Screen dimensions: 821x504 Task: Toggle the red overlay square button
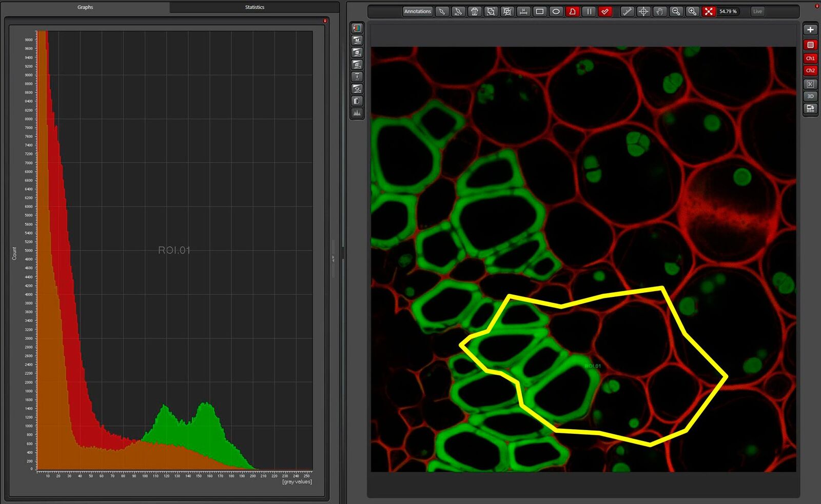click(x=810, y=45)
